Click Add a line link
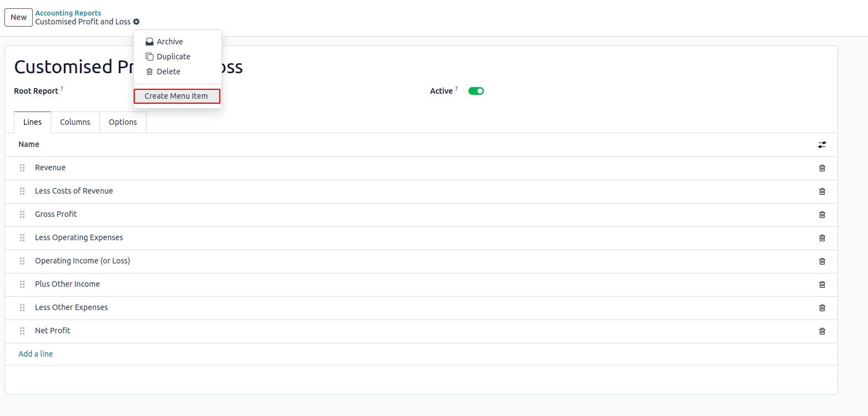The height and width of the screenshot is (416, 868). 36,354
